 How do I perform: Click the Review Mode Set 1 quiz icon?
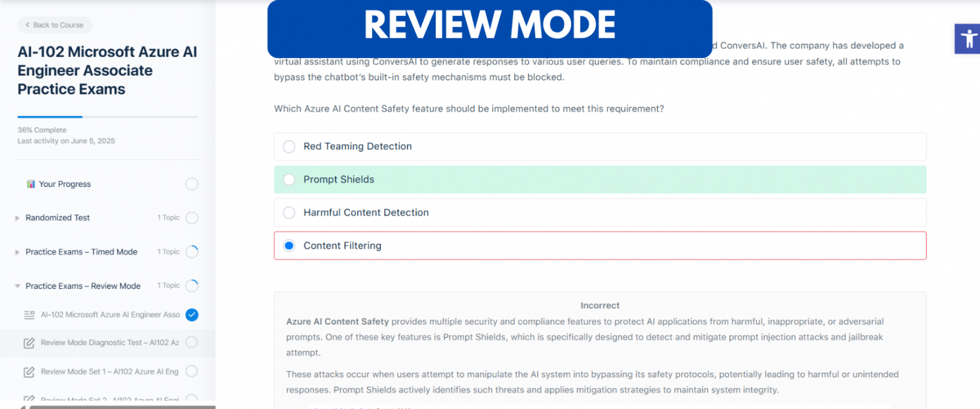click(x=29, y=372)
